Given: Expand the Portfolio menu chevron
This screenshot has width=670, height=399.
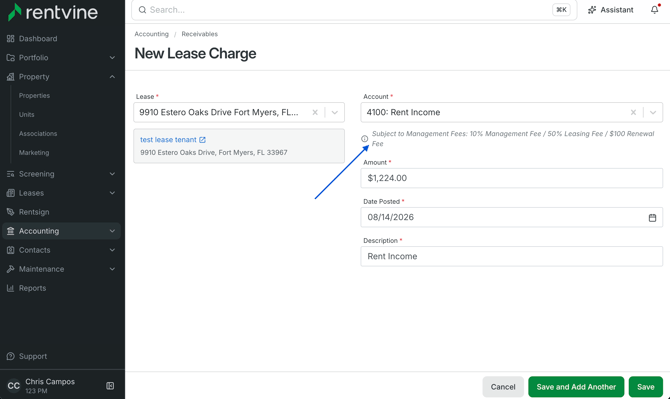Looking at the screenshot, I should (112, 58).
